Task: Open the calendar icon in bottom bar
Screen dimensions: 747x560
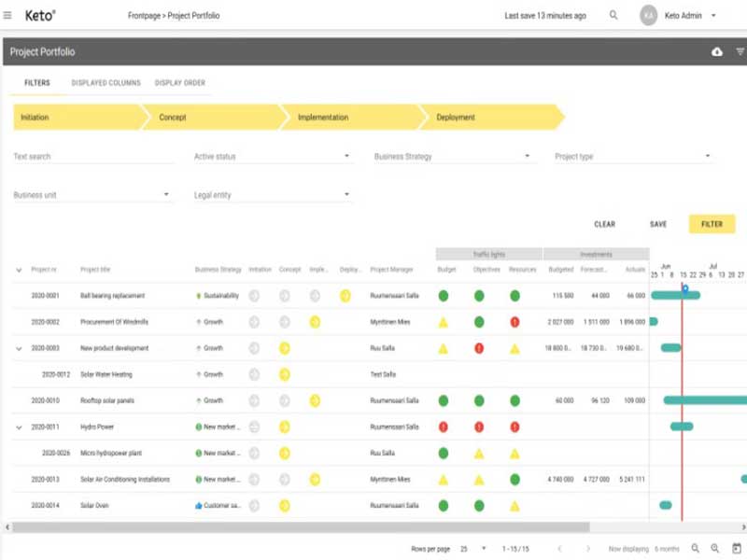Action: (736, 549)
